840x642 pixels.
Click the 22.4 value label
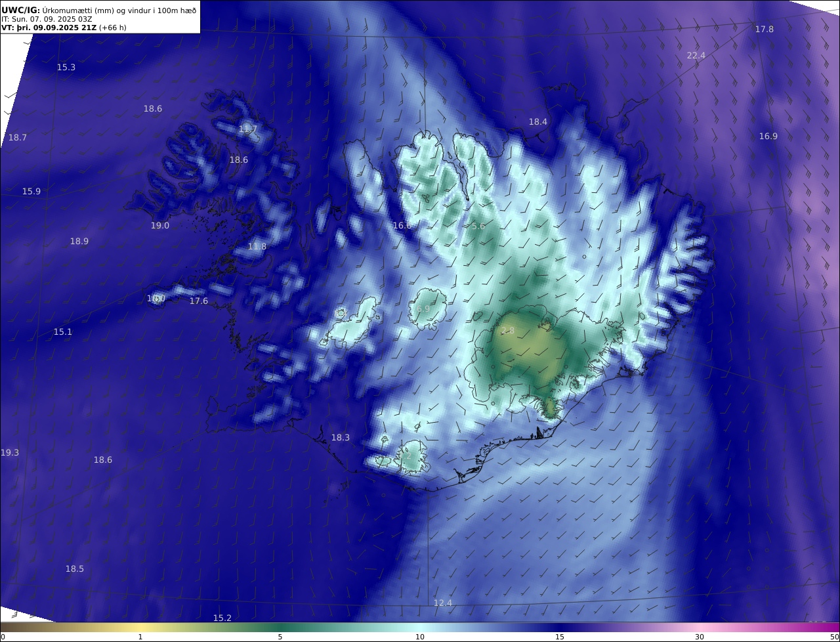tap(696, 56)
